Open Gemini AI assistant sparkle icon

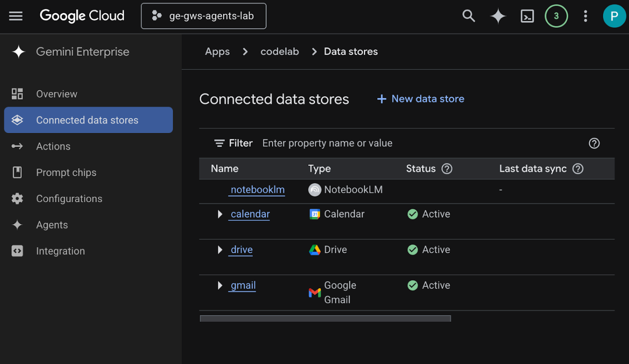coord(498,16)
